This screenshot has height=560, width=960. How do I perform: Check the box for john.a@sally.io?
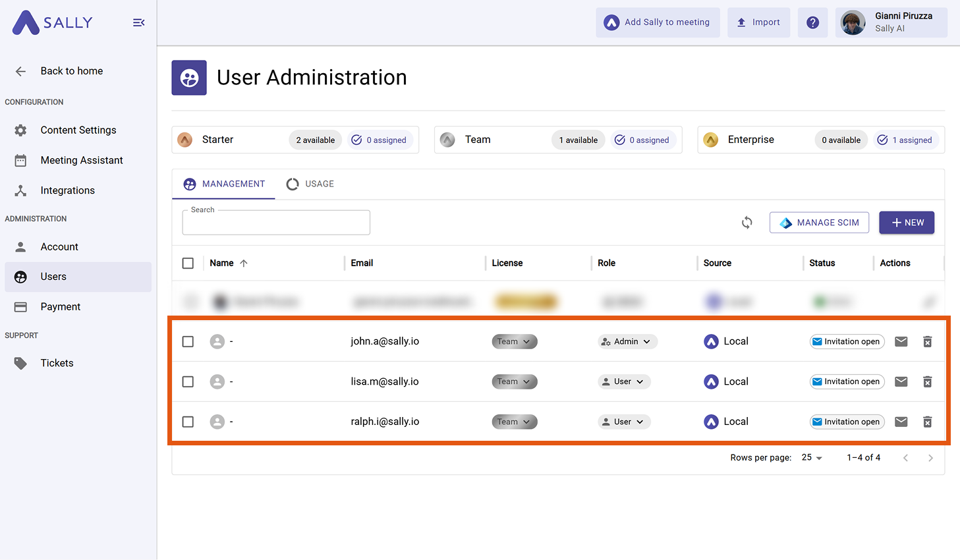[x=188, y=341]
